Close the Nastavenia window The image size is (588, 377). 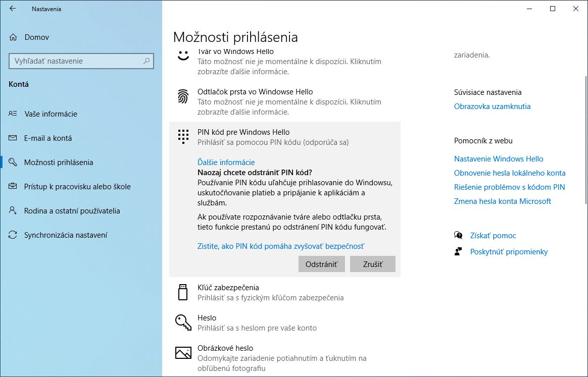pyautogui.click(x=576, y=9)
